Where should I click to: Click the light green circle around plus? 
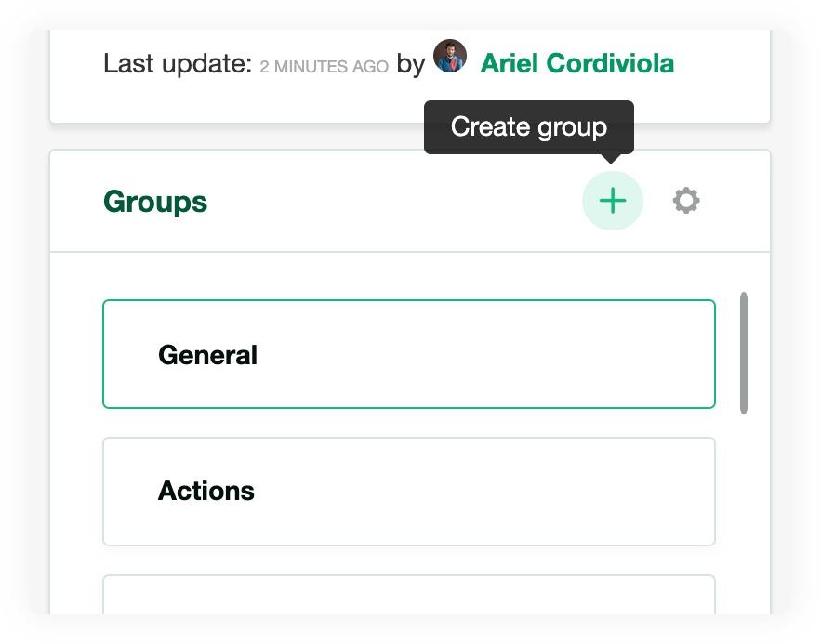click(612, 201)
